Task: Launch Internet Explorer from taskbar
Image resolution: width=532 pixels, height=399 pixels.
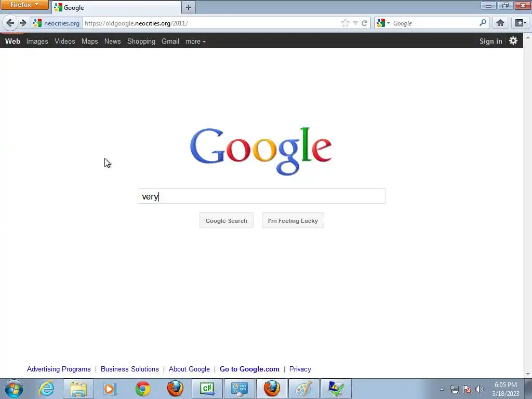Action: point(46,389)
